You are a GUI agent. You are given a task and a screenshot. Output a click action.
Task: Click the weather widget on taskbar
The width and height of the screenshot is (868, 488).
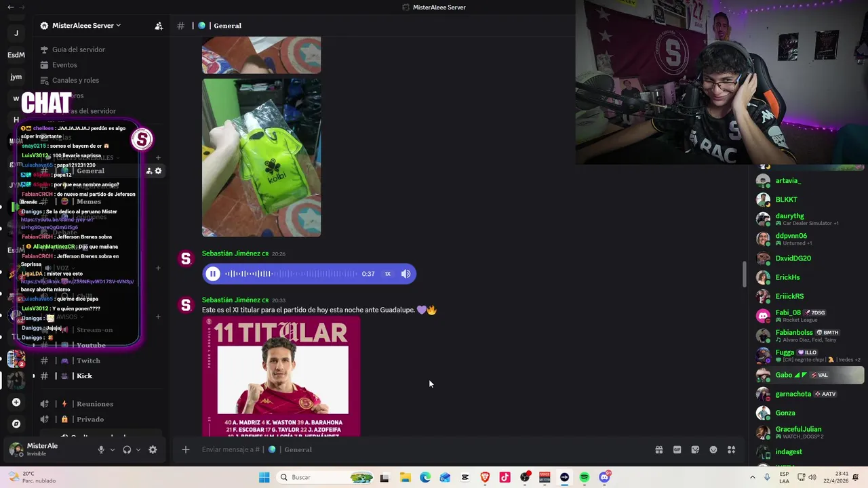(x=30, y=477)
